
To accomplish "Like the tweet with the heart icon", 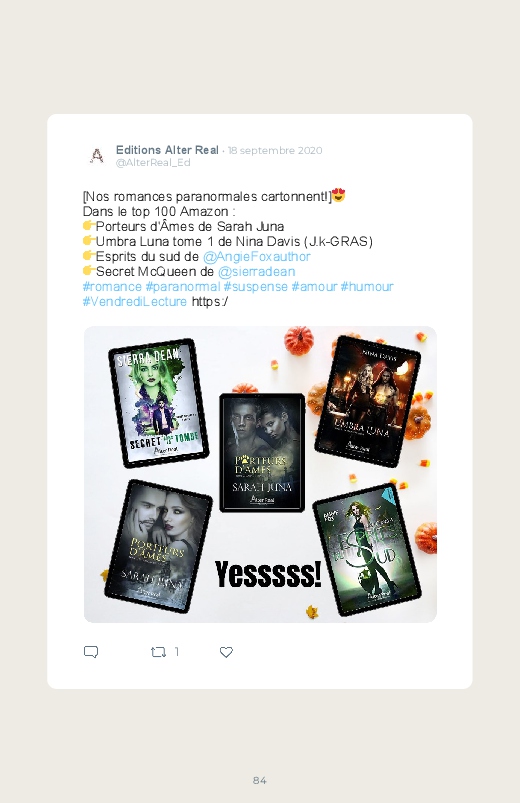I will [x=226, y=652].
